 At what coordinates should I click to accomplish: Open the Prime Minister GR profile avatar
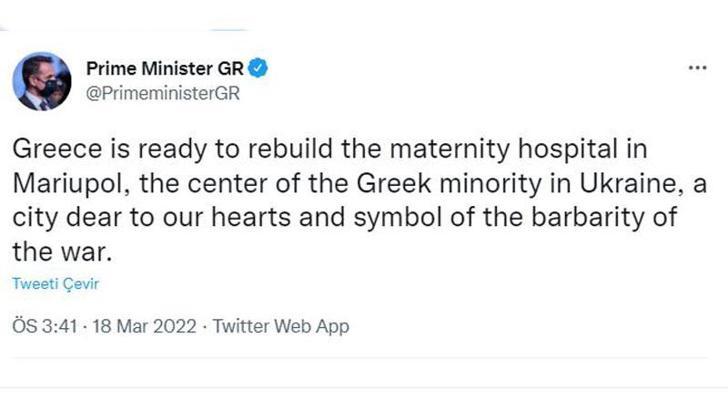(x=42, y=81)
